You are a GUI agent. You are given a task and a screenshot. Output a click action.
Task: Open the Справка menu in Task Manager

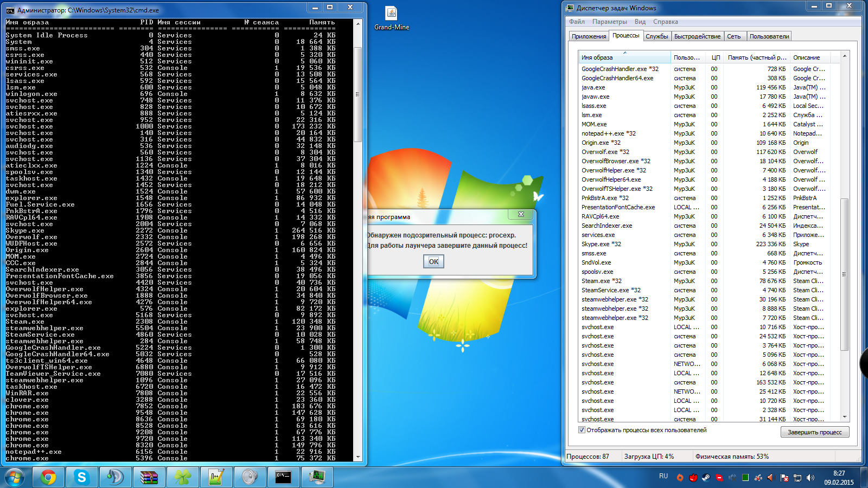point(666,22)
